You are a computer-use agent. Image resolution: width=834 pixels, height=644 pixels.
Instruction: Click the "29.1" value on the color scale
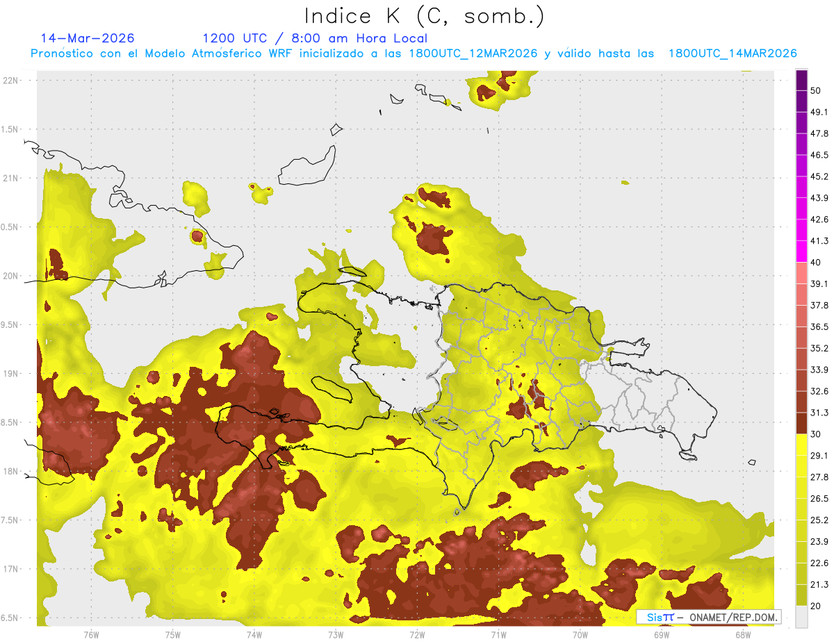tap(819, 456)
